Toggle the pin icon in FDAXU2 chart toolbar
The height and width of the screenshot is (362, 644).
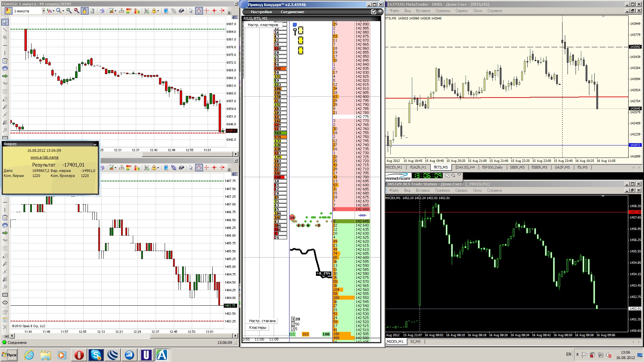tap(8, 11)
